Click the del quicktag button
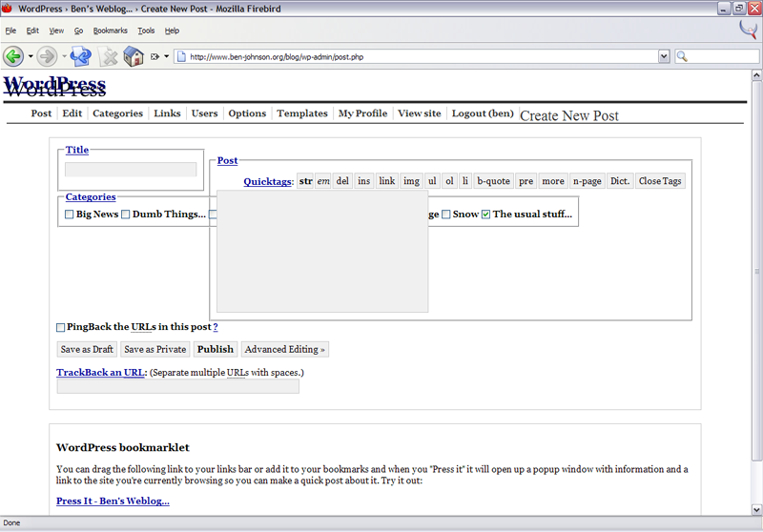This screenshot has width=763, height=532. point(342,181)
